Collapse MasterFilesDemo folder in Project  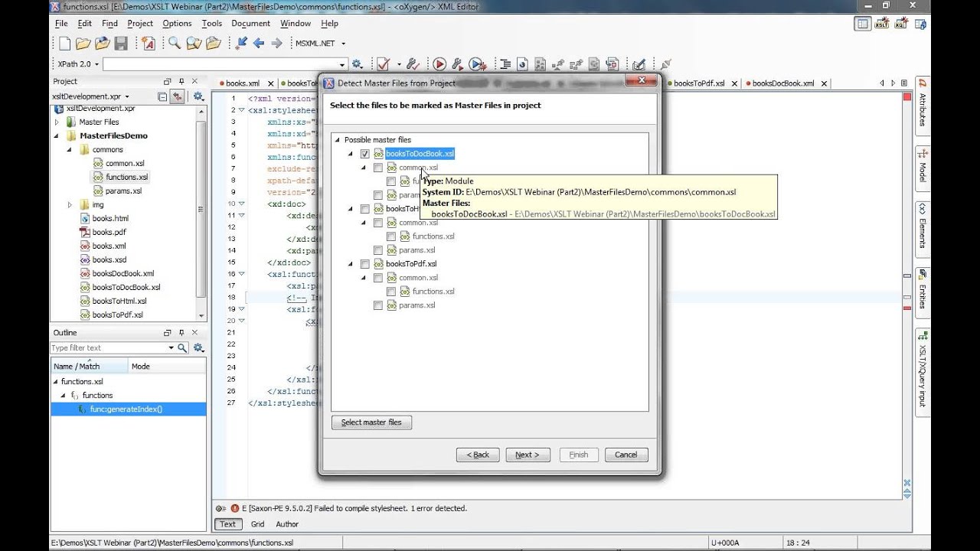coord(57,135)
